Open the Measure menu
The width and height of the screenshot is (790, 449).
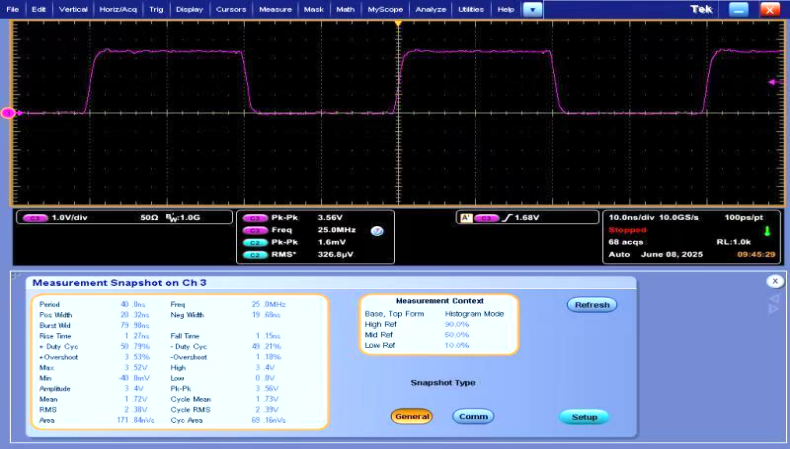(x=275, y=9)
